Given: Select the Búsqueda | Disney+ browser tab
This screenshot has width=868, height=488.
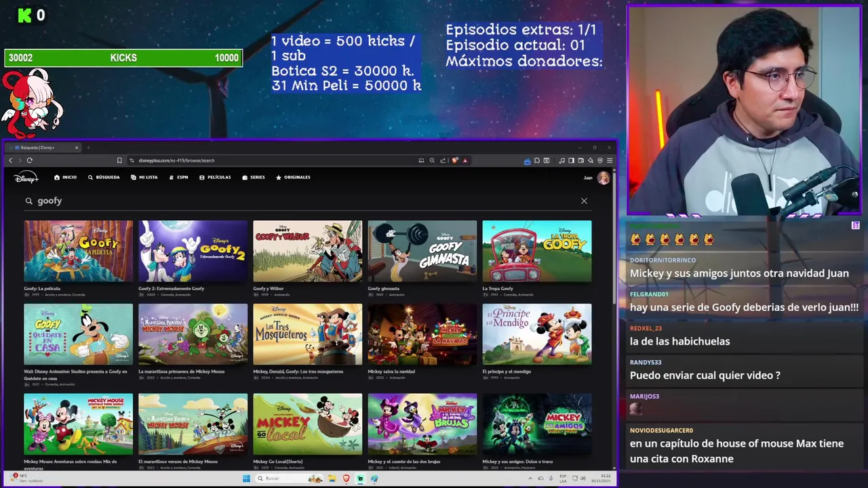Looking at the screenshot, I should point(43,148).
